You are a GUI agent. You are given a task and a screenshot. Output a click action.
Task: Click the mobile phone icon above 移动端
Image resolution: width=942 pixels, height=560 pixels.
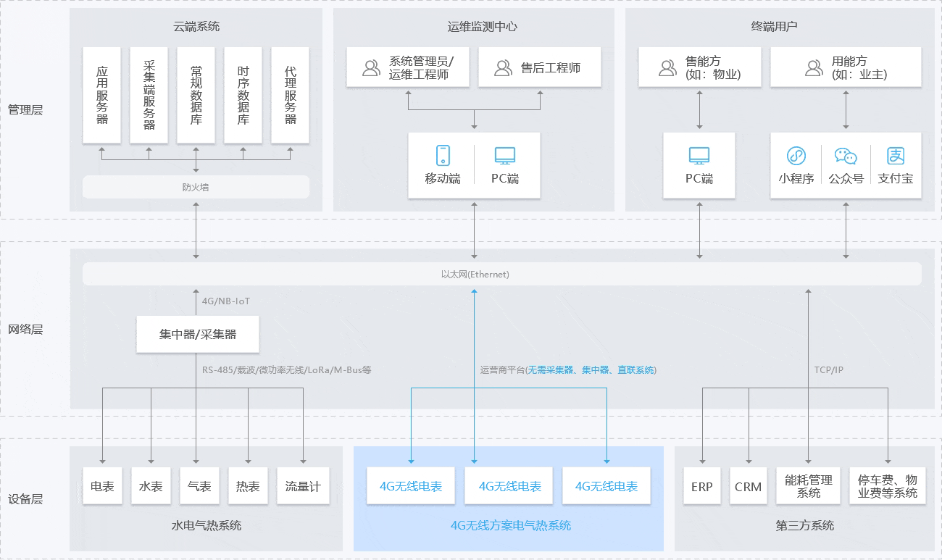(x=443, y=155)
